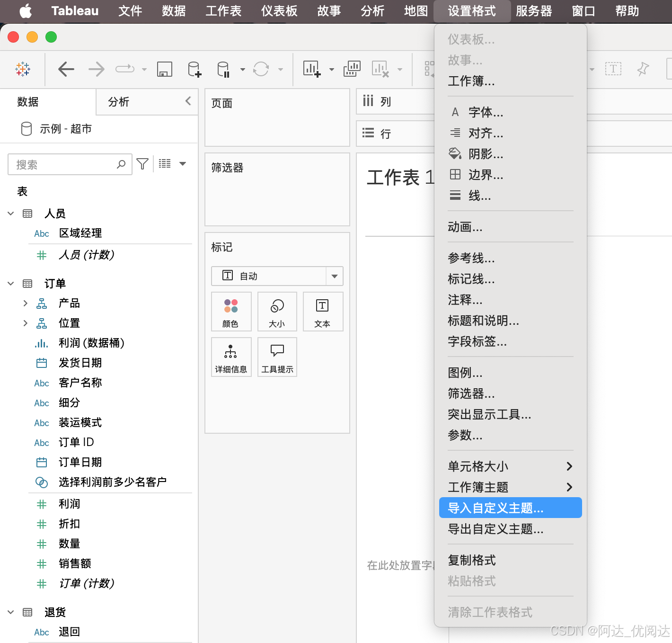Open the pause updates dropdown arrow
Screen dimensions: 672x643
(x=243, y=70)
